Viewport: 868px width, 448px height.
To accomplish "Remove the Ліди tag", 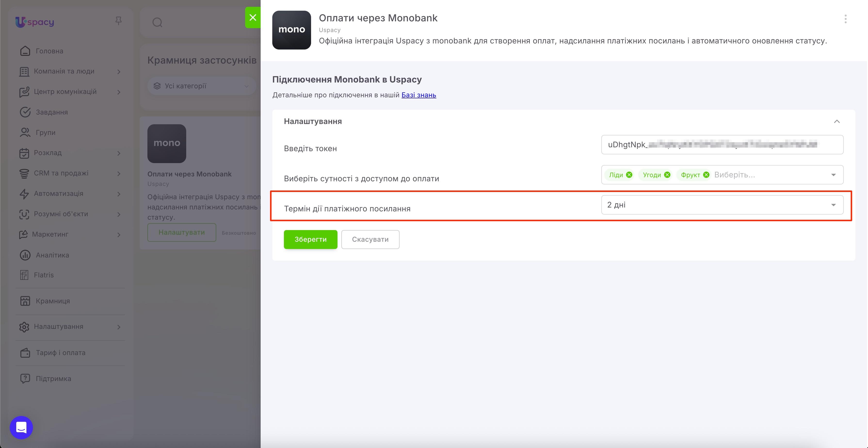I will (x=629, y=175).
